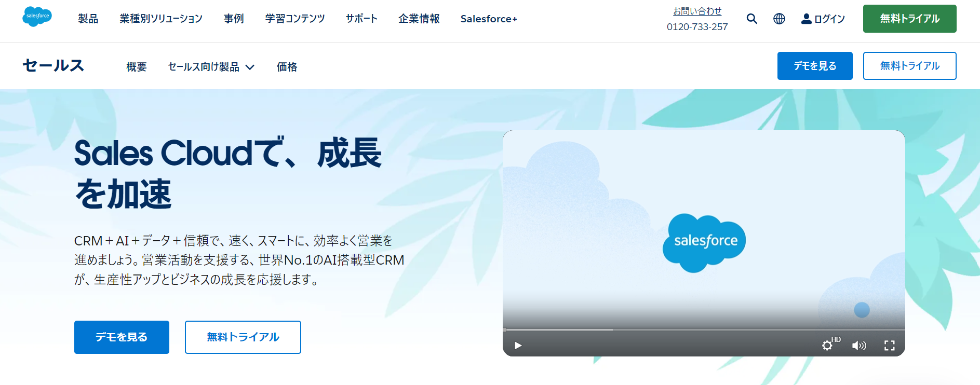Click the Sales Cloudで、成長を加速 headline

pos(228,173)
